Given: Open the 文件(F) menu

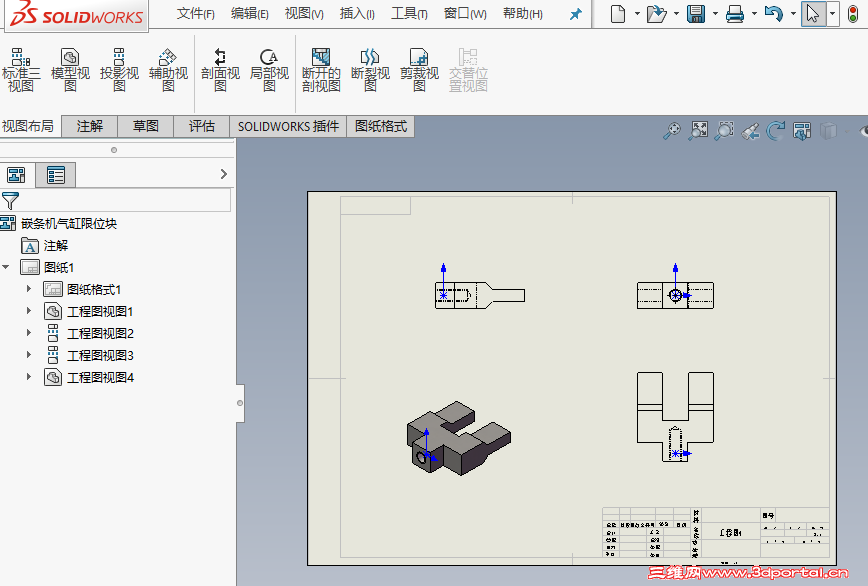Looking at the screenshot, I should 195,14.
